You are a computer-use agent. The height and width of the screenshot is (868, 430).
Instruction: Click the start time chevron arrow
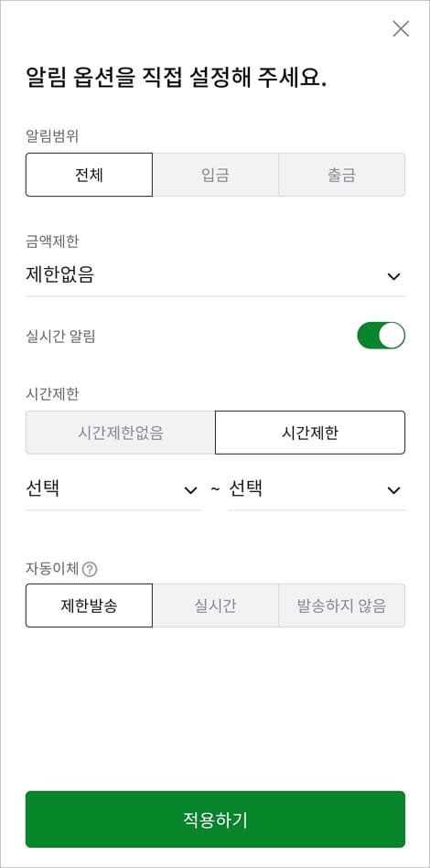click(190, 490)
